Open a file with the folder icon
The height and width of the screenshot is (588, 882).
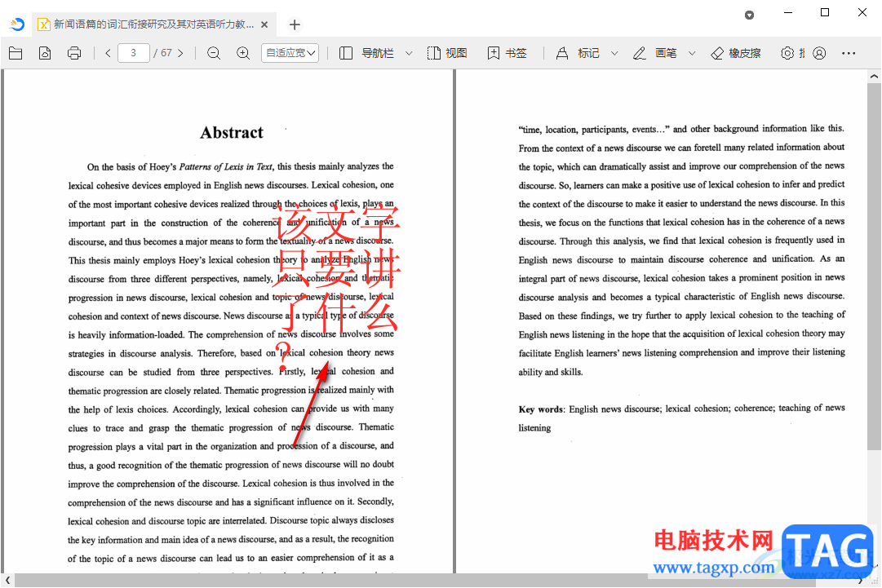pos(16,53)
